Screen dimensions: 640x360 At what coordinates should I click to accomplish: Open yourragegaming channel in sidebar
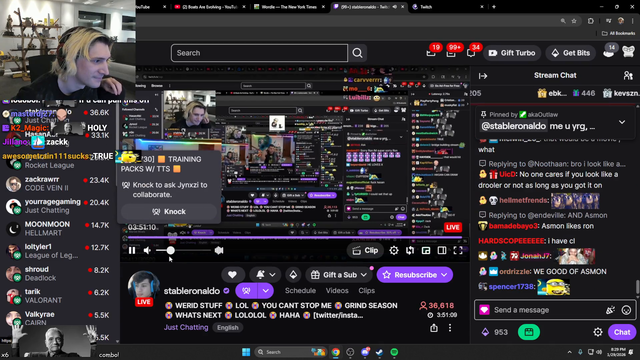(x=57, y=206)
